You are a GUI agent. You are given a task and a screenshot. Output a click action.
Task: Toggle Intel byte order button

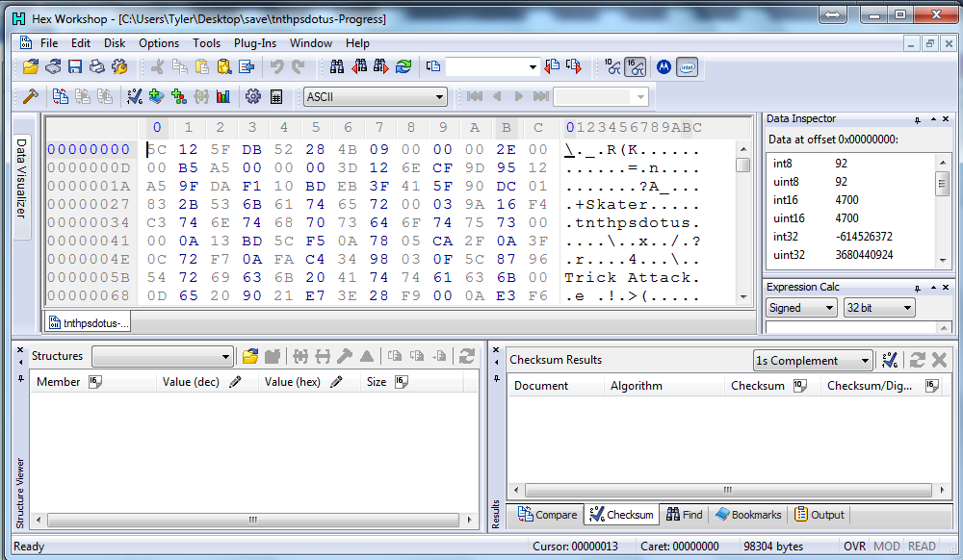(x=687, y=66)
